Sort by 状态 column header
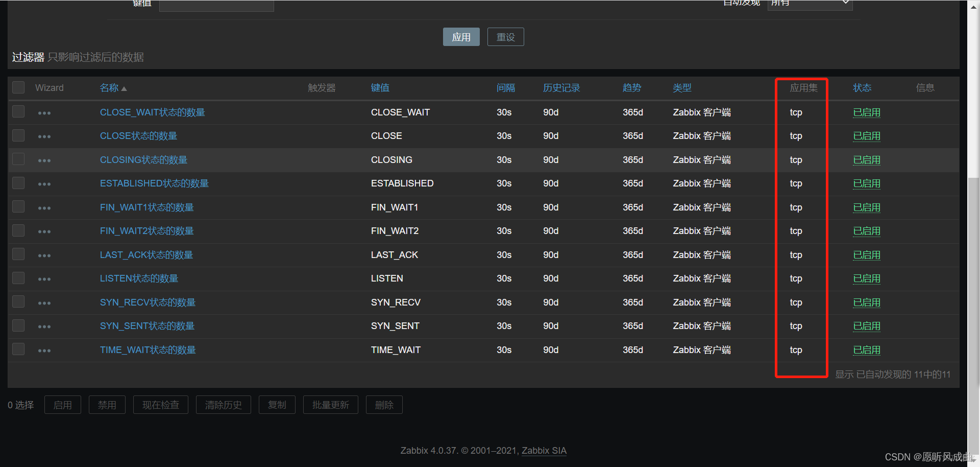Image resolution: width=980 pixels, height=467 pixels. [862, 88]
